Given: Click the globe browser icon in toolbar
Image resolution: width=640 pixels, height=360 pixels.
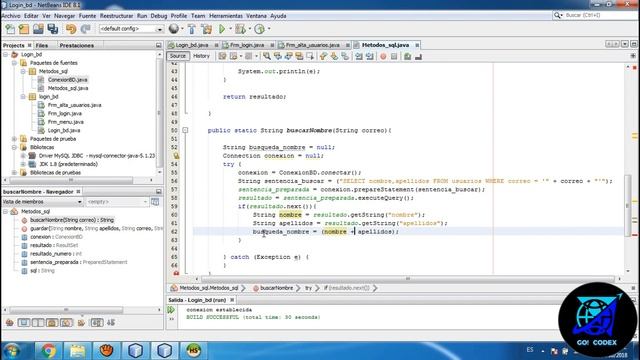Looking at the screenshot, I should (x=174, y=29).
